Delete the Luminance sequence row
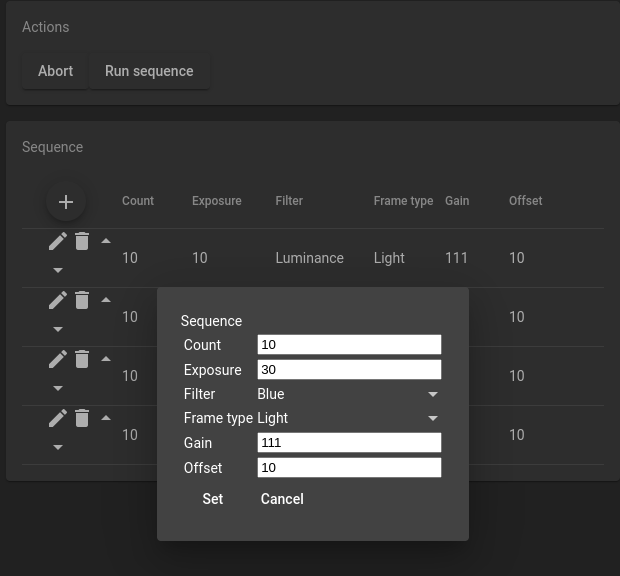Viewport: 620px width, 576px height. pos(82,241)
